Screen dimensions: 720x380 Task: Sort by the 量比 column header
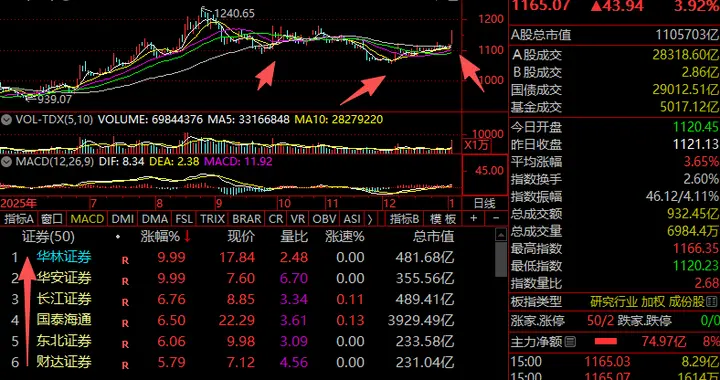[x=294, y=237]
